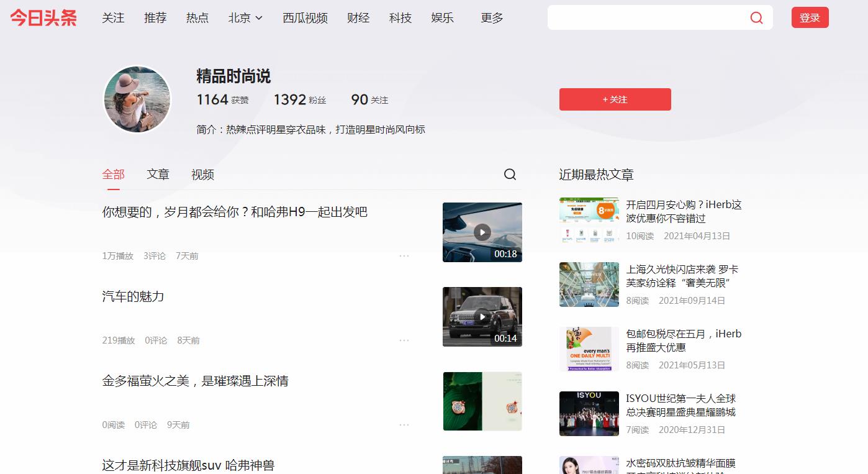The width and height of the screenshot is (868, 474).
Task: Expand the 北京 city dropdown
Action: click(245, 18)
